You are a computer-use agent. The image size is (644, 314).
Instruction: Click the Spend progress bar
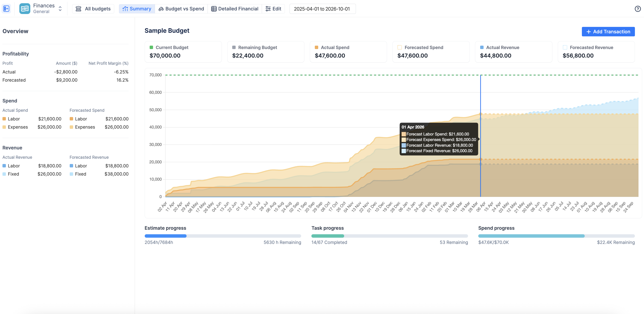tap(556, 236)
